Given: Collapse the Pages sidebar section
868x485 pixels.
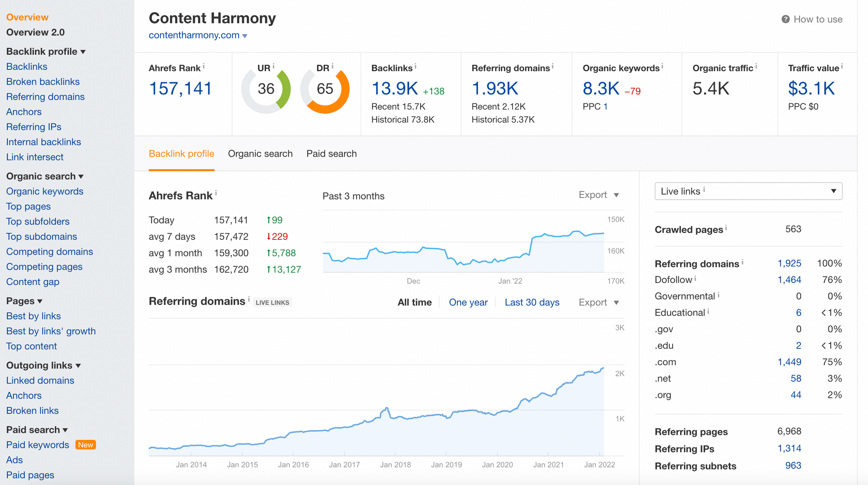Looking at the screenshot, I should click(x=24, y=301).
